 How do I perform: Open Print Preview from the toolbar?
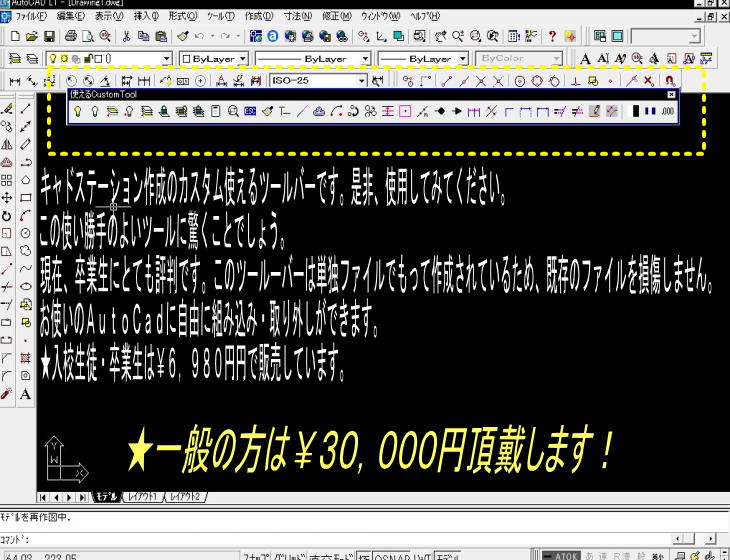pyautogui.click(x=88, y=36)
